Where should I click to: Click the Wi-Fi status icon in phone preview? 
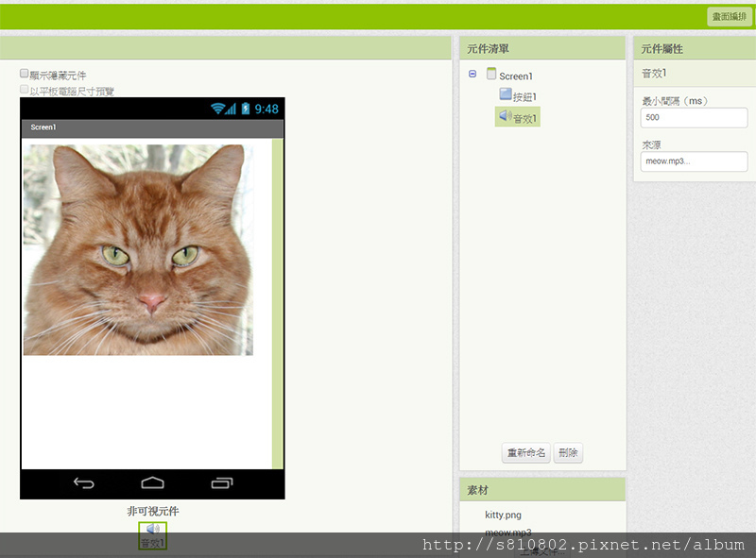click(x=218, y=109)
